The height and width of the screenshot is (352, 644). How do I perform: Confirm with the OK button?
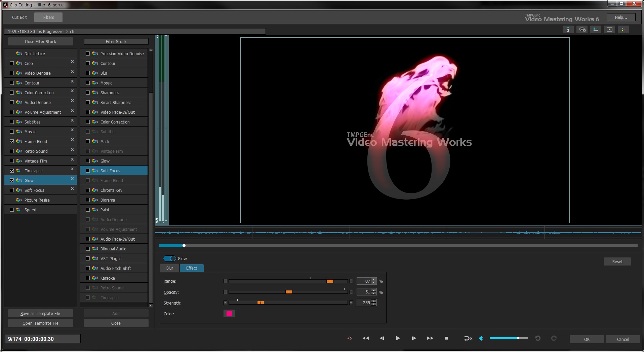coord(587,339)
